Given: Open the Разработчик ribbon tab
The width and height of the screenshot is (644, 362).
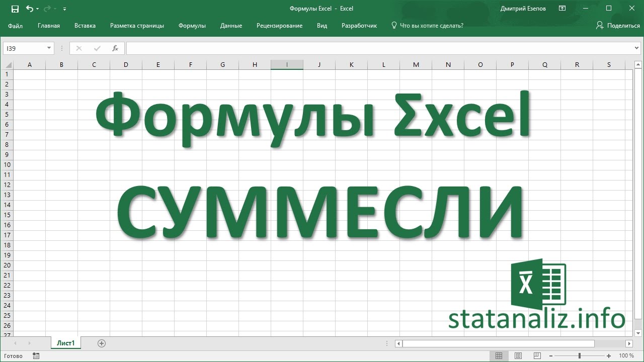Looking at the screenshot, I should pyautogui.click(x=359, y=26).
